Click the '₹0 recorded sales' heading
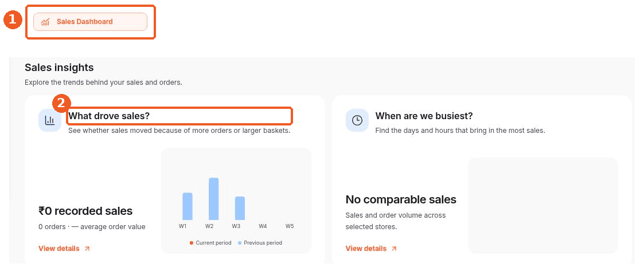 (85, 211)
